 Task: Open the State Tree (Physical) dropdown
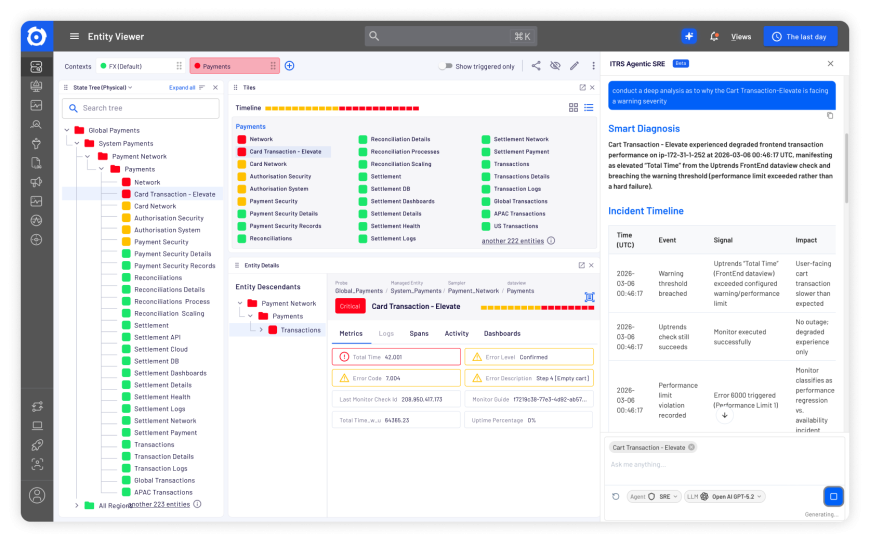tap(103, 88)
